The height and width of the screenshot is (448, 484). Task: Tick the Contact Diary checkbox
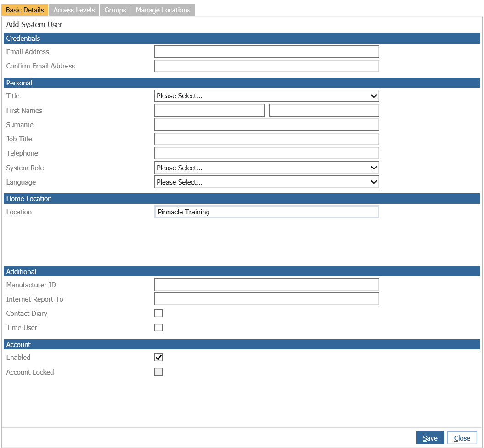tap(158, 314)
